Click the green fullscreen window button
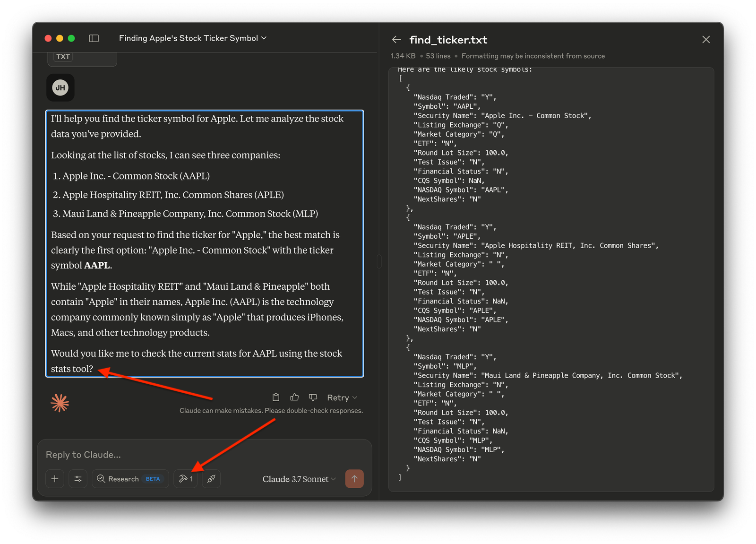Image resolution: width=756 pixels, height=544 pixels. coord(71,38)
